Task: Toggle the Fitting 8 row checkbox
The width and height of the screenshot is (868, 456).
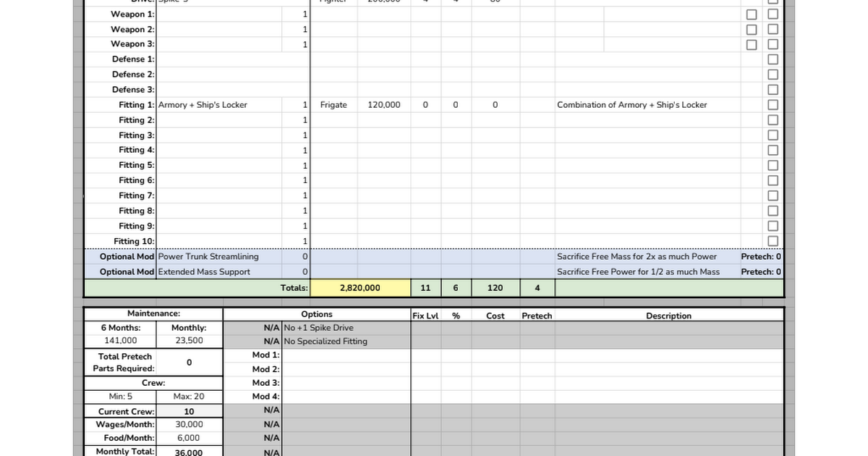Action: coord(773,211)
